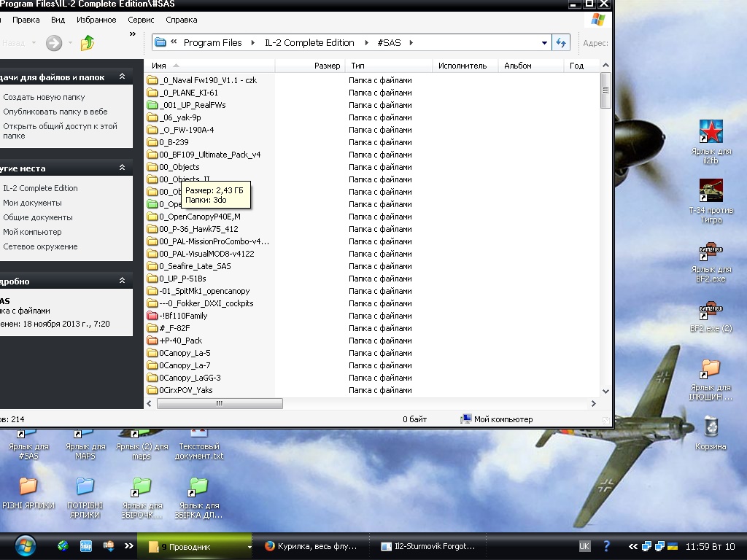747x560 pixels.
Task: Collapse the Details panel
Action: pyautogui.click(x=122, y=281)
